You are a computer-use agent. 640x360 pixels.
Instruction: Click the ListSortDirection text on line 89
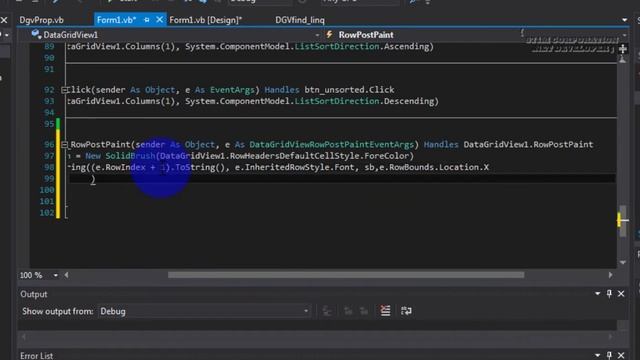pos(337,47)
